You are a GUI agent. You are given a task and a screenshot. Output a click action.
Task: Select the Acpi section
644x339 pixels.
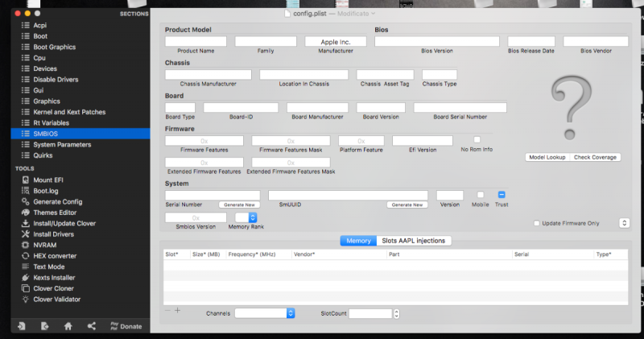[39, 26]
